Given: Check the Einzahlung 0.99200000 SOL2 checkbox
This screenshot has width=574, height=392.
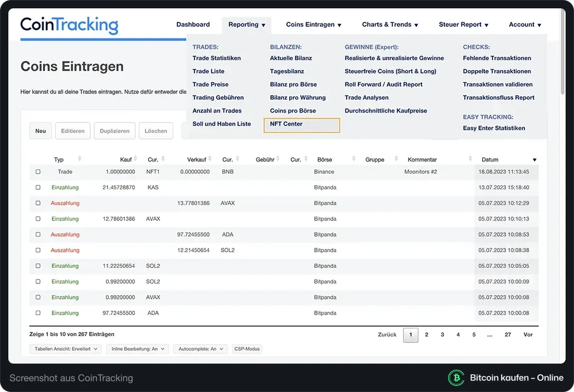Looking at the screenshot, I should click(38, 282).
